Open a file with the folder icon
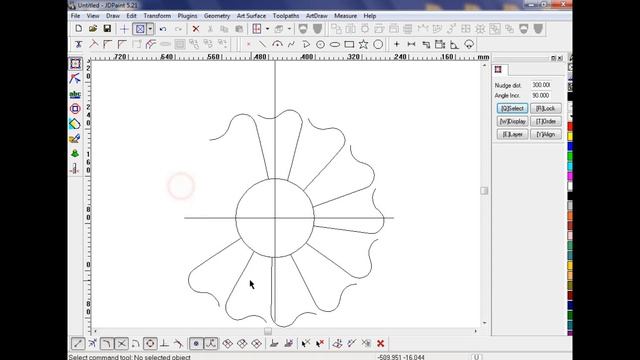 (x=93, y=29)
